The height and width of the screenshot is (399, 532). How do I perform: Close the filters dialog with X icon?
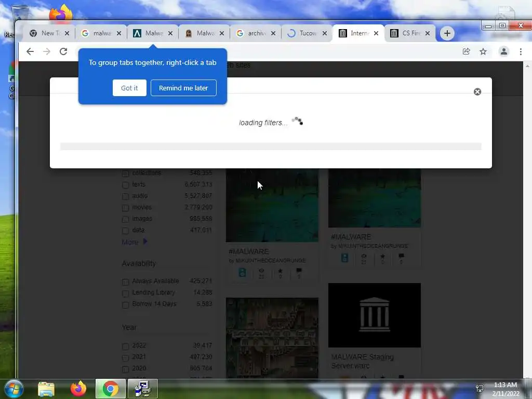click(477, 92)
